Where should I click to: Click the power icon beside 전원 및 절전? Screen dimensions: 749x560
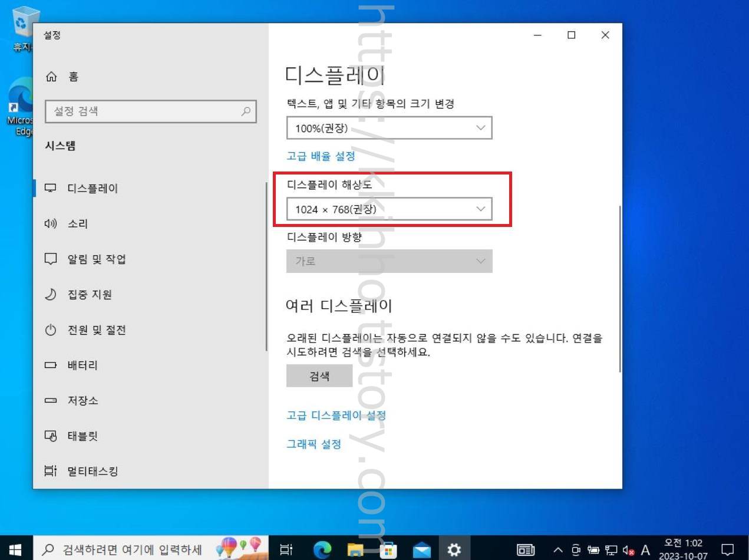[51, 330]
